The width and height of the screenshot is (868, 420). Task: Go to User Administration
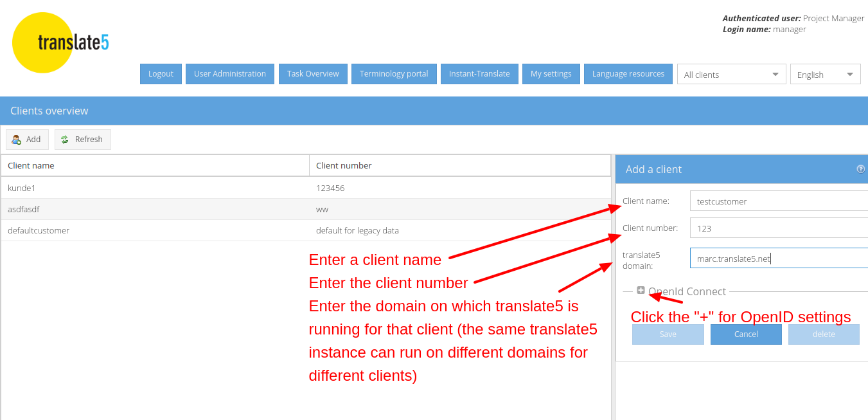230,74
